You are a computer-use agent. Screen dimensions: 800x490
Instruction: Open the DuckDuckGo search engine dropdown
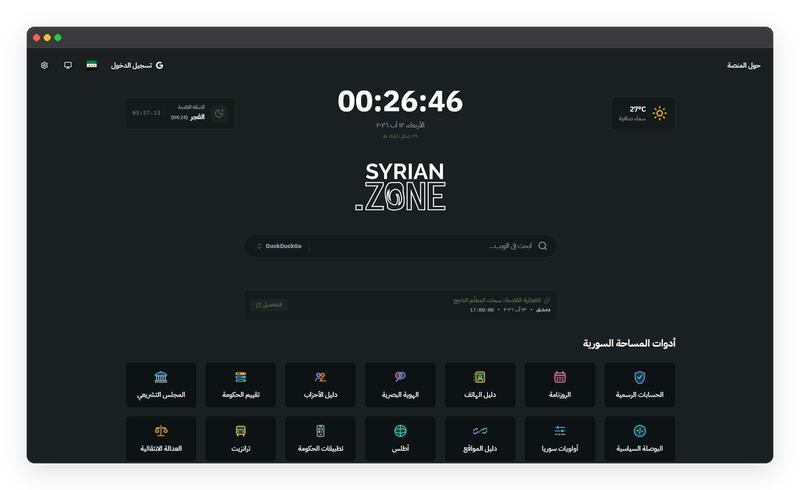[280, 246]
